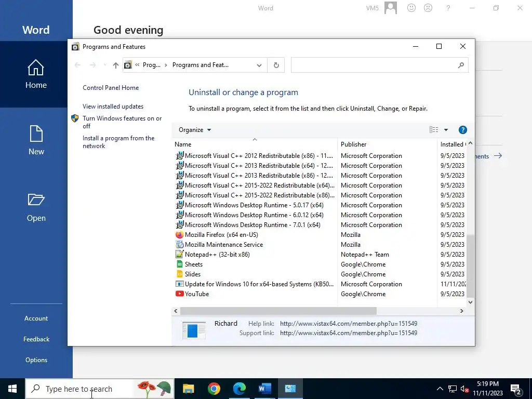Screen dimensions: 532x399
Task: Show hidden system tray icons
Action: [x=440, y=389]
